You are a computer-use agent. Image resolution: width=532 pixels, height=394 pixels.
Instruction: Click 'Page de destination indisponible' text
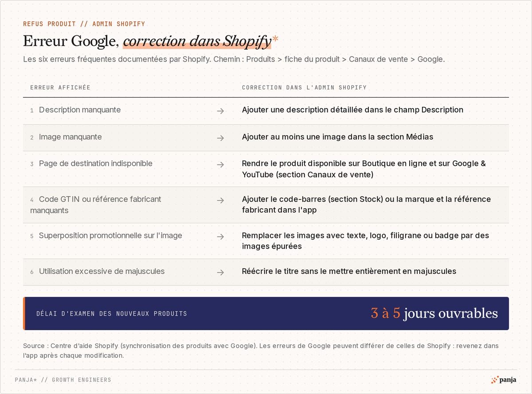click(x=96, y=164)
